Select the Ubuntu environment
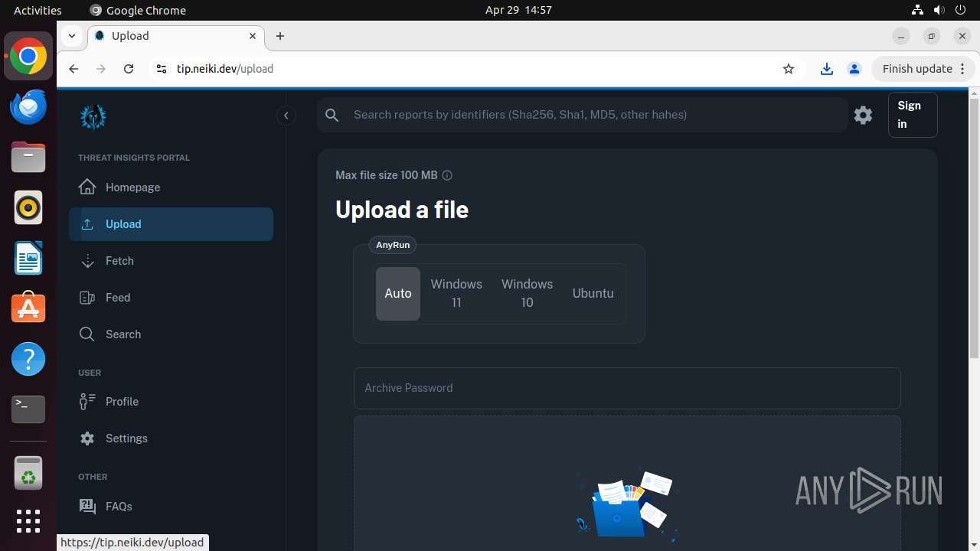Image resolution: width=980 pixels, height=551 pixels. [x=593, y=293]
